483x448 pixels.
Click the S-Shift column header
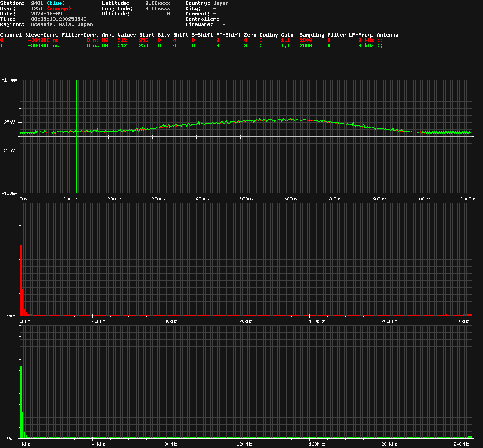tap(202, 35)
